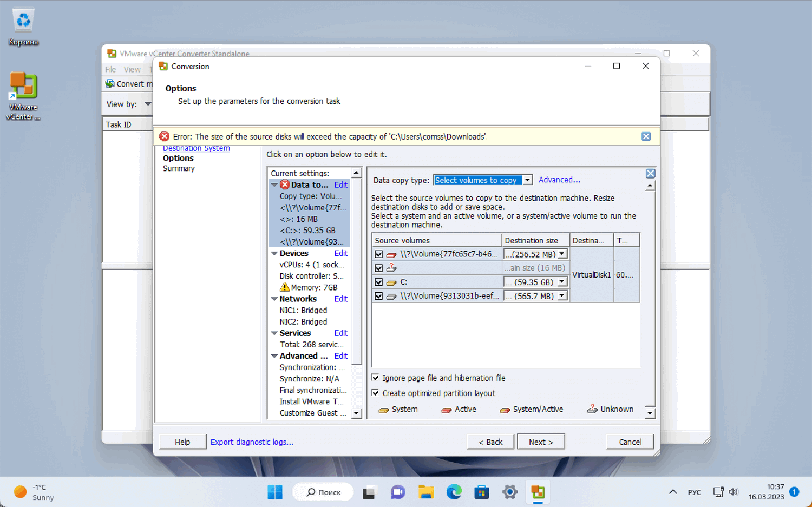
Task: Open destination size dropdown for C: volume
Action: tap(562, 282)
